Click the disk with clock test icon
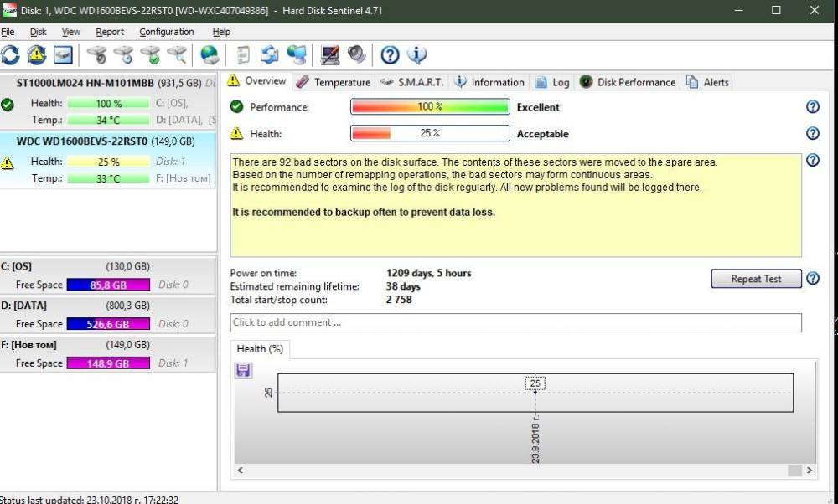838x504 pixels. click(x=123, y=55)
